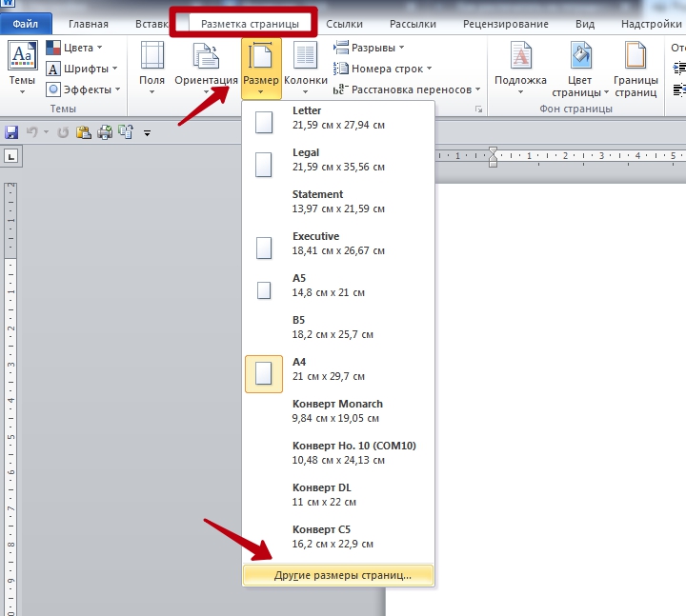Open the Файл menu button

point(26,24)
